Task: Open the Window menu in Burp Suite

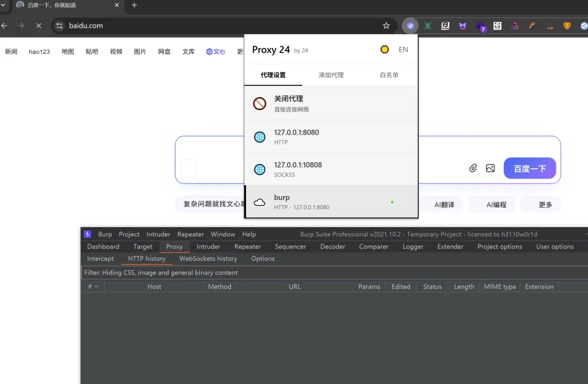Action: point(223,234)
